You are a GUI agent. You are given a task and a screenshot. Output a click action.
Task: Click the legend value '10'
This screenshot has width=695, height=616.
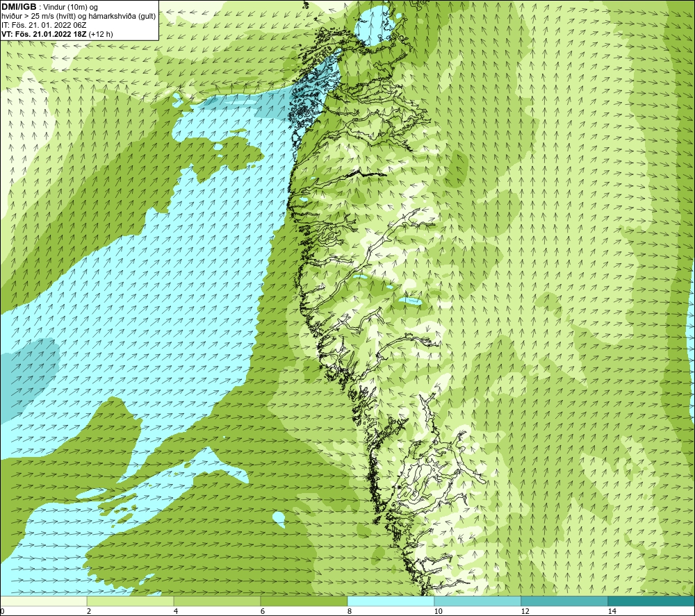point(438,611)
